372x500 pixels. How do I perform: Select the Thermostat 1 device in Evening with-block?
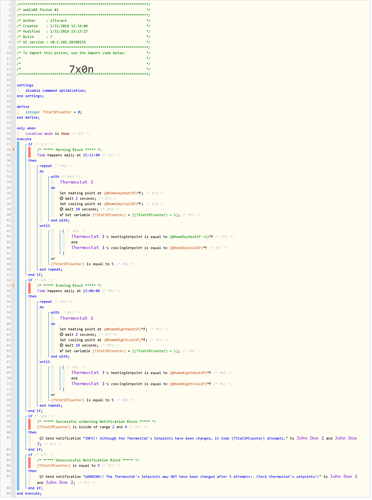76,318
